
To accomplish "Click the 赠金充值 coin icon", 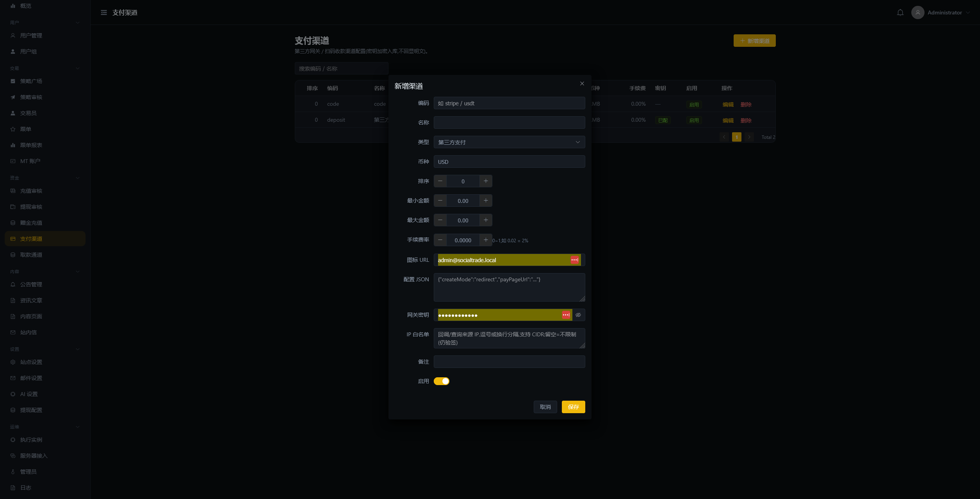I will pos(13,223).
